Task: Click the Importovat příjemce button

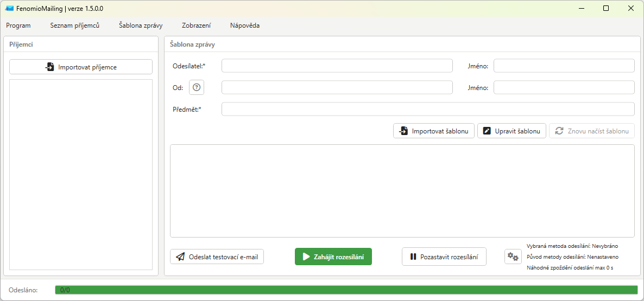Action: tap(81, 67)
